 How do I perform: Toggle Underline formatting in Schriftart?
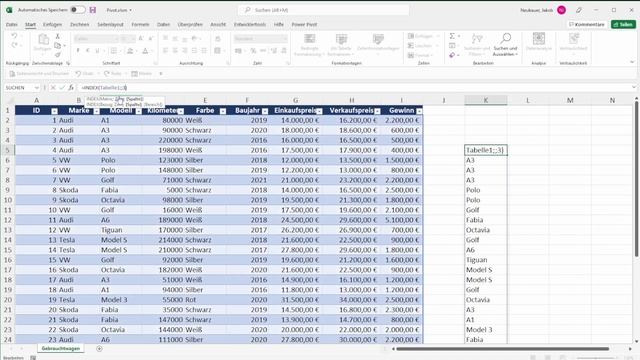(x=97, y=51)
